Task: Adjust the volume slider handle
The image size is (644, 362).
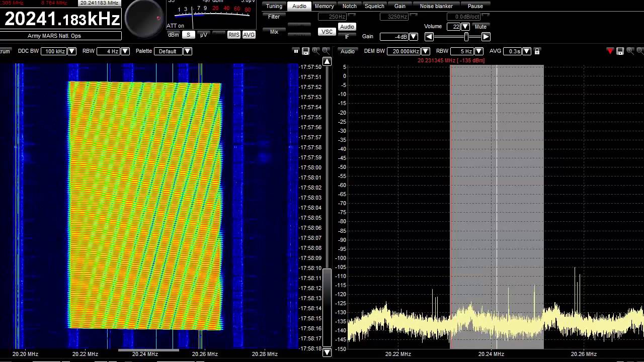Action: [466, 37]
